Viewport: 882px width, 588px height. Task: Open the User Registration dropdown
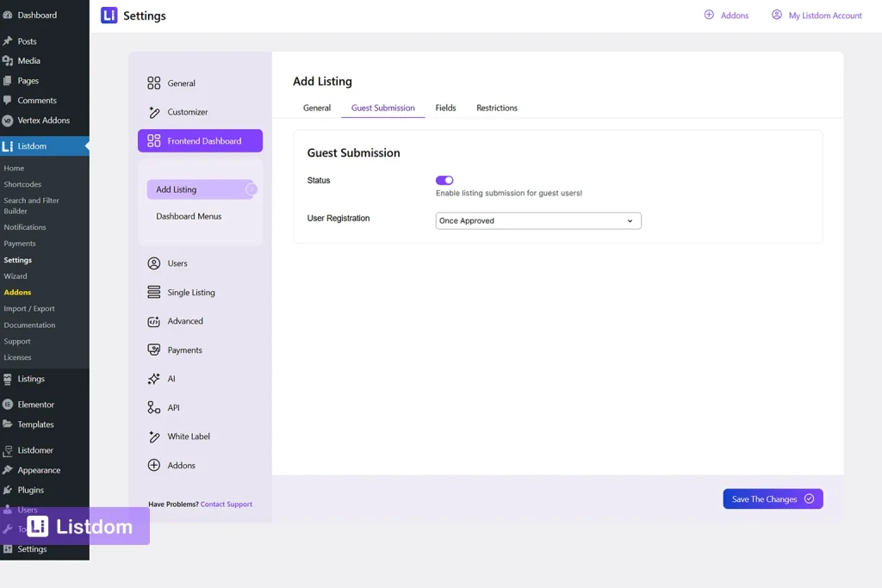click(538, 221)
